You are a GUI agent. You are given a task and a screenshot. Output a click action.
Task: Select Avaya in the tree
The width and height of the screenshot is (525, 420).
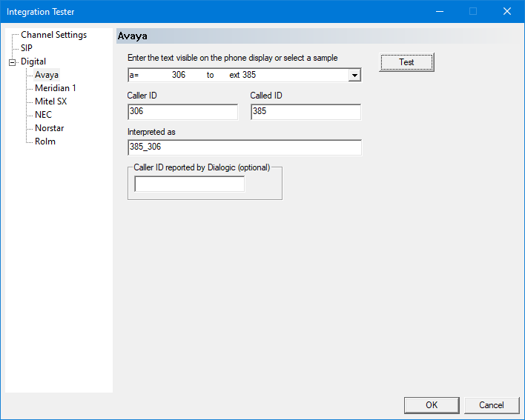pos(46,75)
